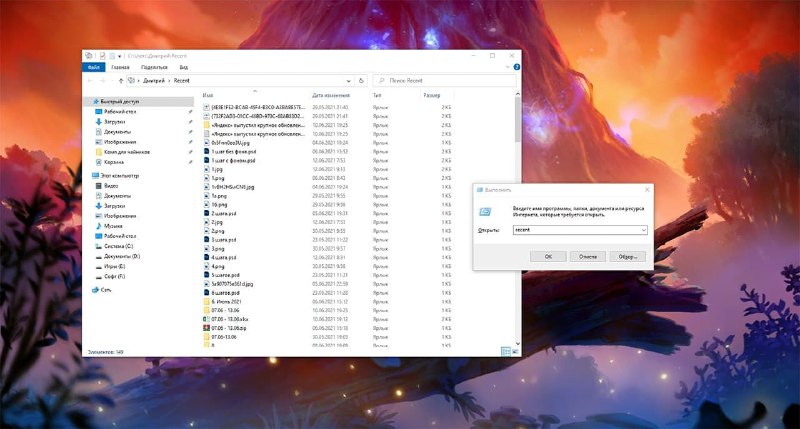Click the New folder icon in the title bar toolbar
Image resolution: width=800 pixels, height=429 pixels.
point(112,56)
